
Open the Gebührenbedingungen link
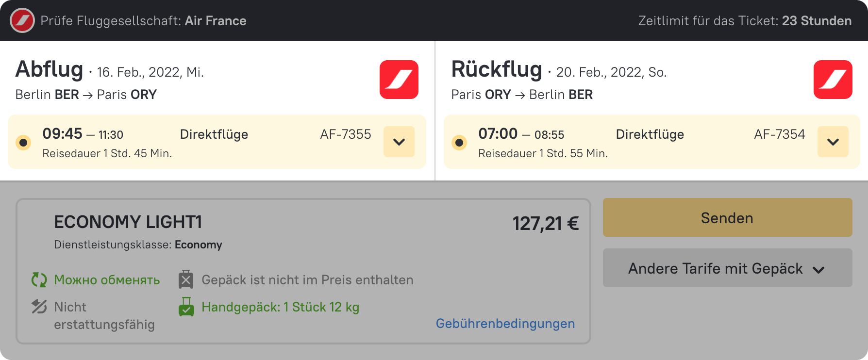[x=505, y=324]
